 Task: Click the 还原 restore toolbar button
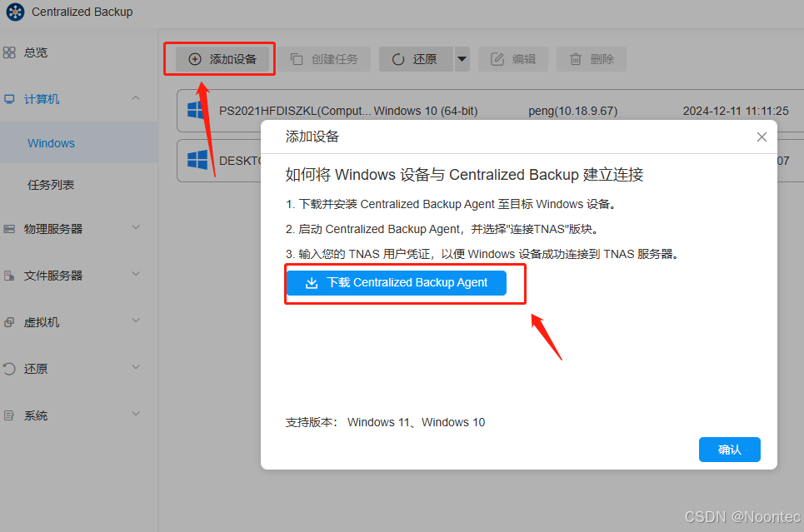[x=416, y=59]
